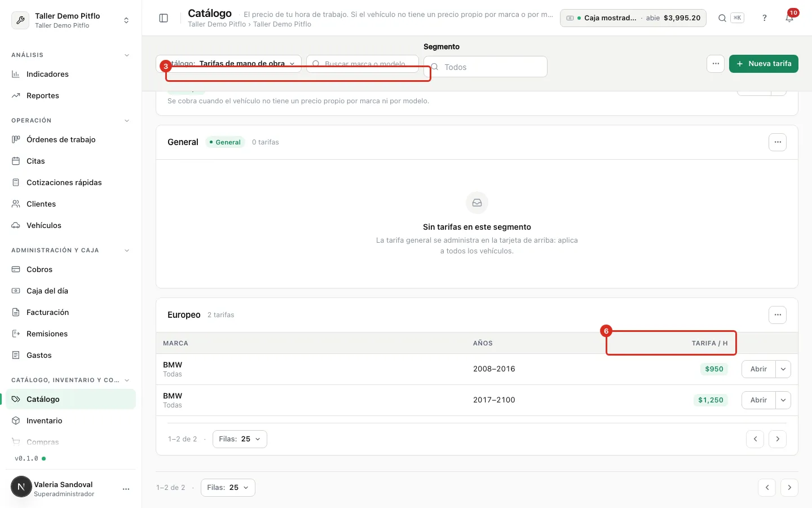Open Caja del día

coord(70,291)
